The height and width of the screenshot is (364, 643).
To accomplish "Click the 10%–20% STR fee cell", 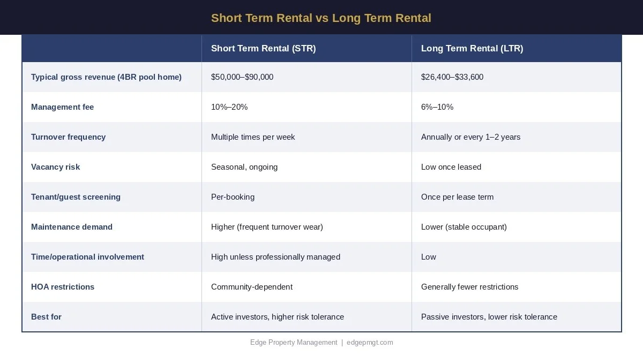I will [306, 107].
